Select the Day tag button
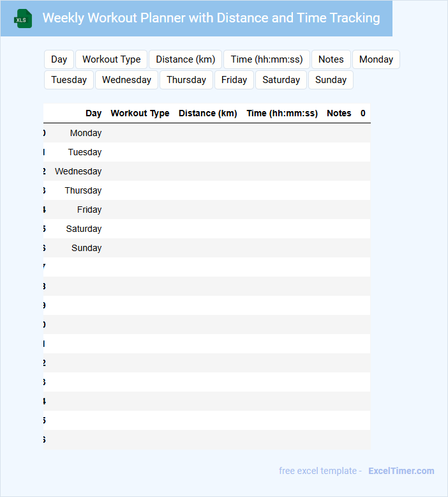The width and height of the screenshot is (448, 497). pyautogui.click(x=59, y=59)
